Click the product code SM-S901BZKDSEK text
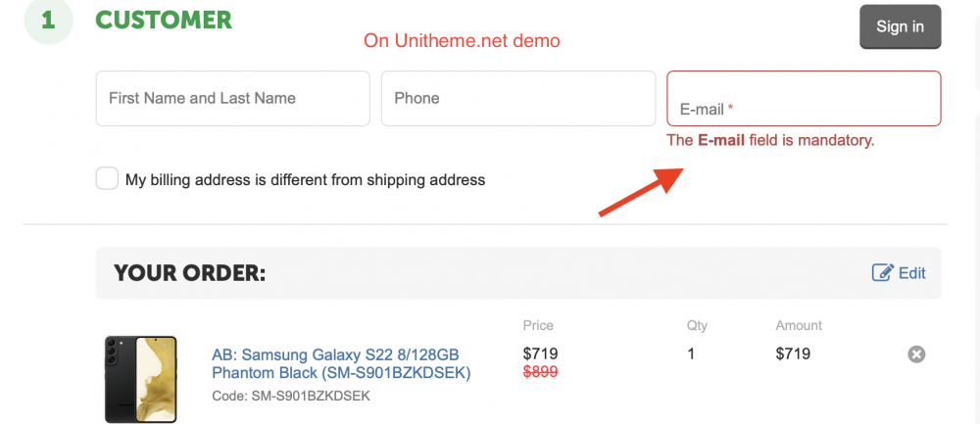 291,396
